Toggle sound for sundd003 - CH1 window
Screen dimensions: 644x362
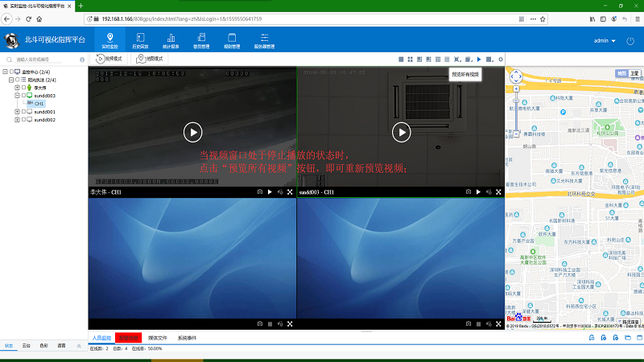489,191
